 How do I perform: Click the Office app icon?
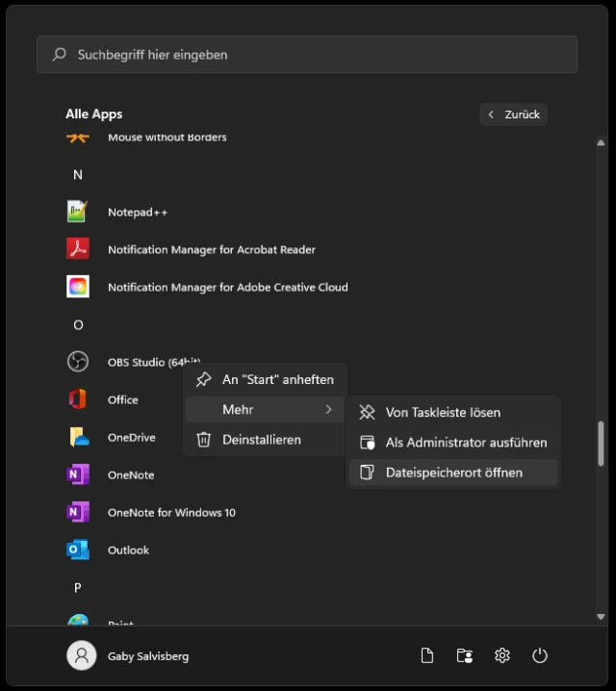pos(78,399)
